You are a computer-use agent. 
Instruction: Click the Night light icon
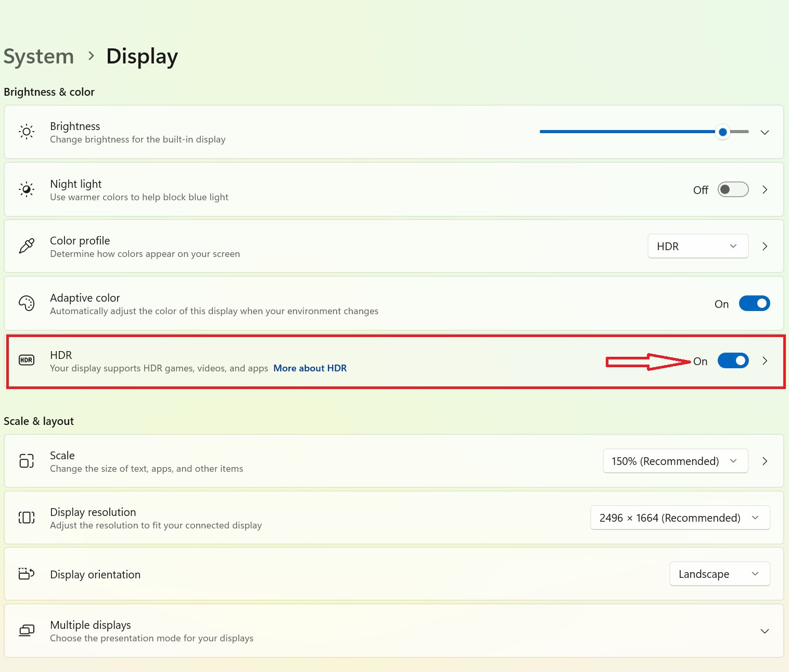[x=27, y=189]
